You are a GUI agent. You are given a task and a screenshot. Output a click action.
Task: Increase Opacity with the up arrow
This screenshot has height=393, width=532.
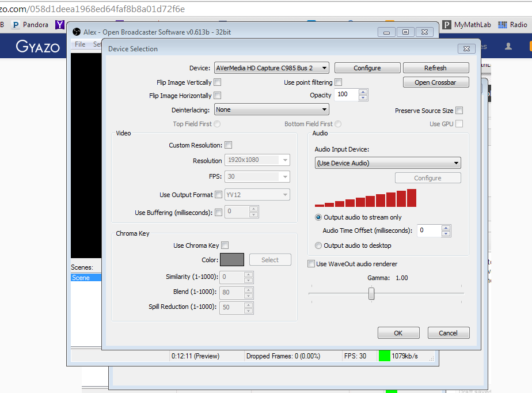363,92
